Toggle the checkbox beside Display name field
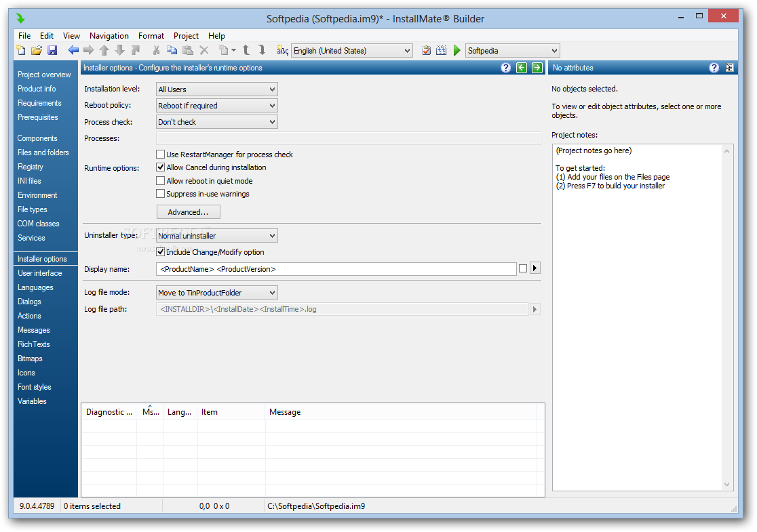The image size is (757, 532). click(x=523, y=268)
